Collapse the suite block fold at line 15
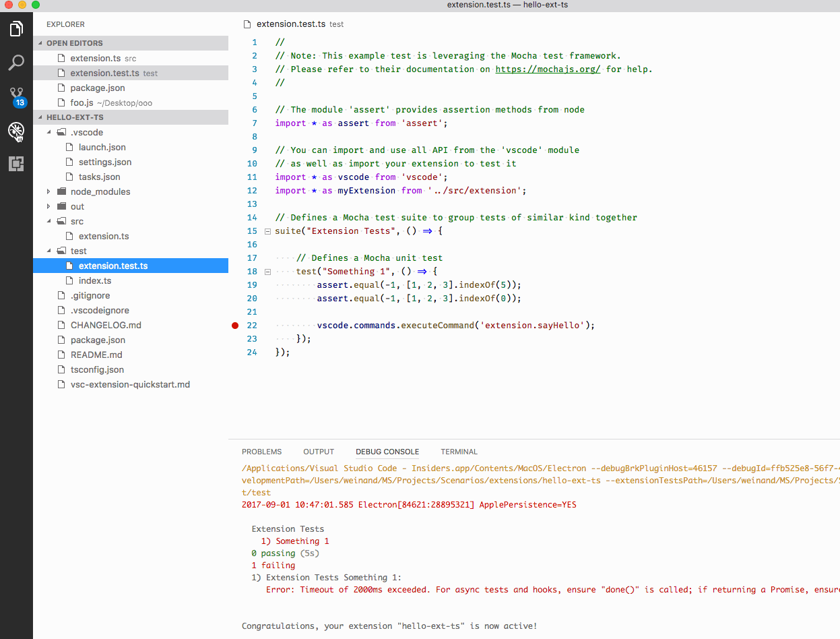Image resolution: width=840 pixels, height=639 pixels. pyautogui.click(x=267, y=231)
